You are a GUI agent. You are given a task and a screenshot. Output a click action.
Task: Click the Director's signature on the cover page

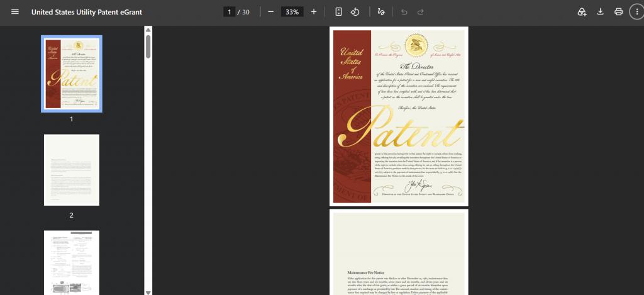pos(417,186)
